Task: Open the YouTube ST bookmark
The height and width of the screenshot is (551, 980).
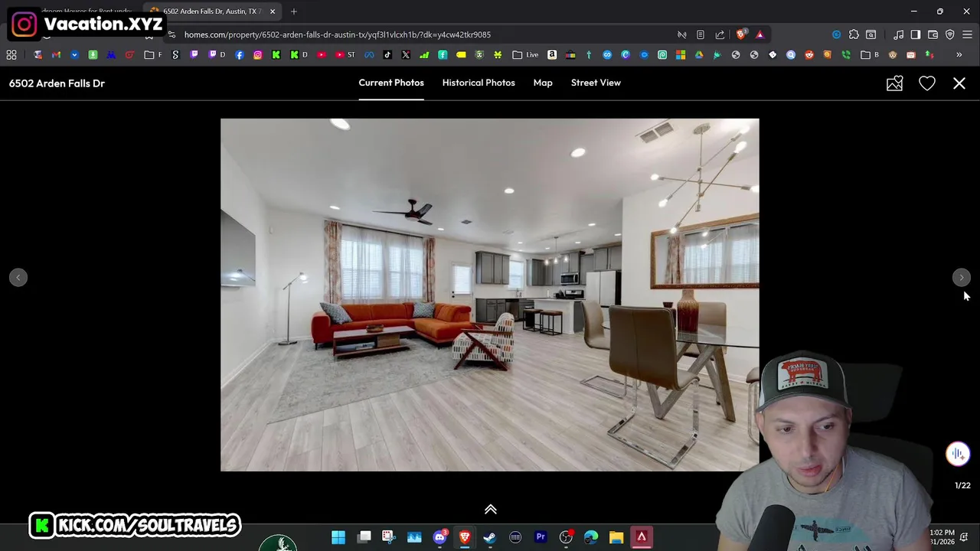Action: 345,55
